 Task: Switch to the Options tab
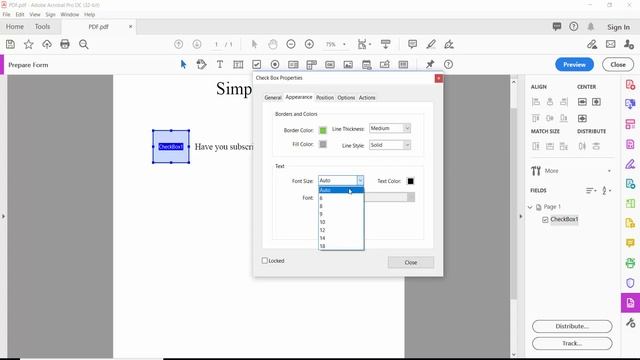coord(346,98)
